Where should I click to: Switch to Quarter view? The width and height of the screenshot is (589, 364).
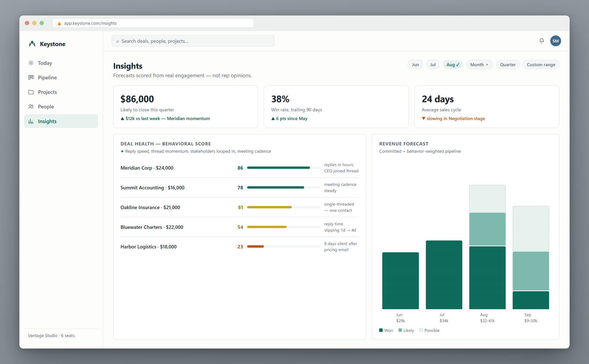[508, 65]
